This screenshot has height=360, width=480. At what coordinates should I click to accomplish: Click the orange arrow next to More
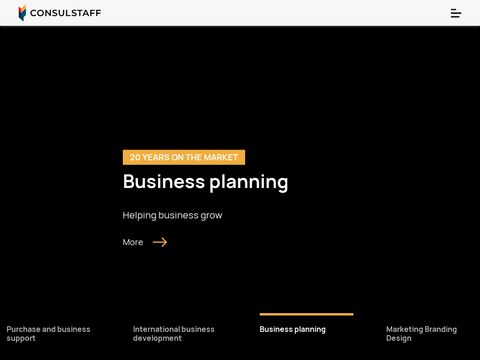(160, 242)
